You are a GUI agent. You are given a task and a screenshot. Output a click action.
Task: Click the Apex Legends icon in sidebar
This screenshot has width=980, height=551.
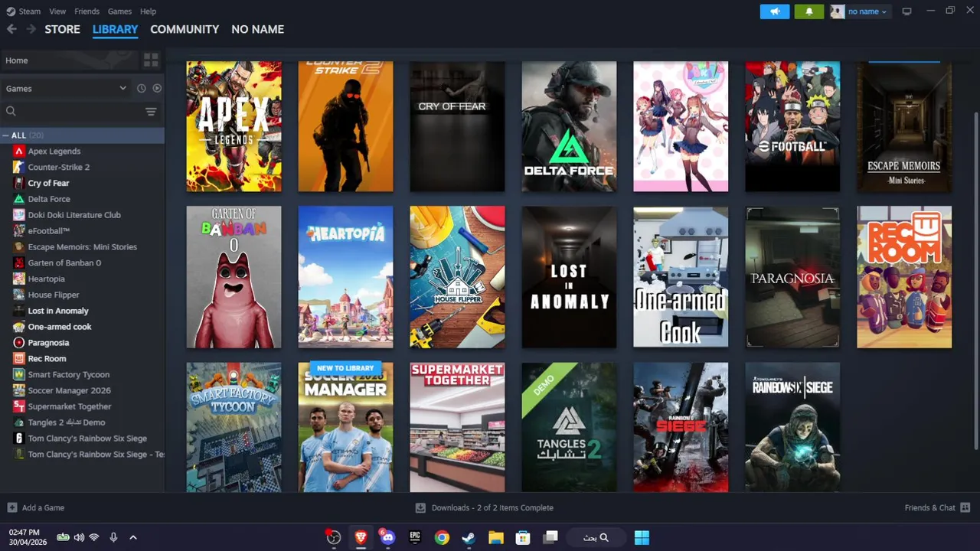[19, 151]
